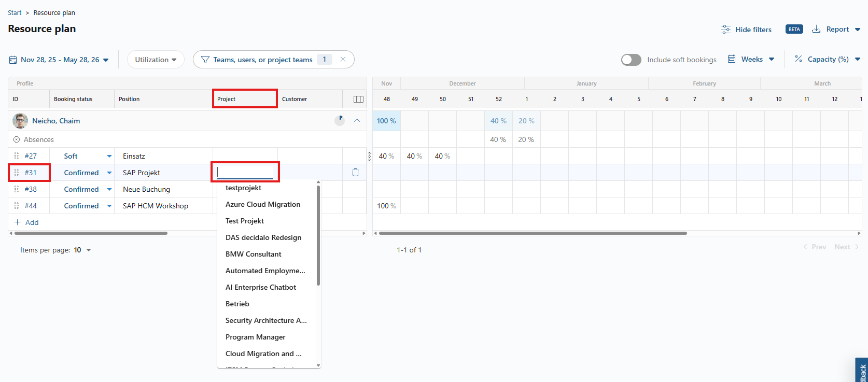Select BMW Consultant project
This screenshot has width=868, height=382.
pyautogui.click(x=267, y=254)
